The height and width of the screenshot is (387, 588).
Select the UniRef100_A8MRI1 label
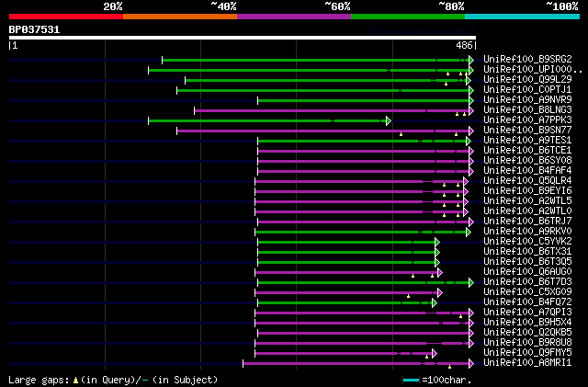pos(527,363)
